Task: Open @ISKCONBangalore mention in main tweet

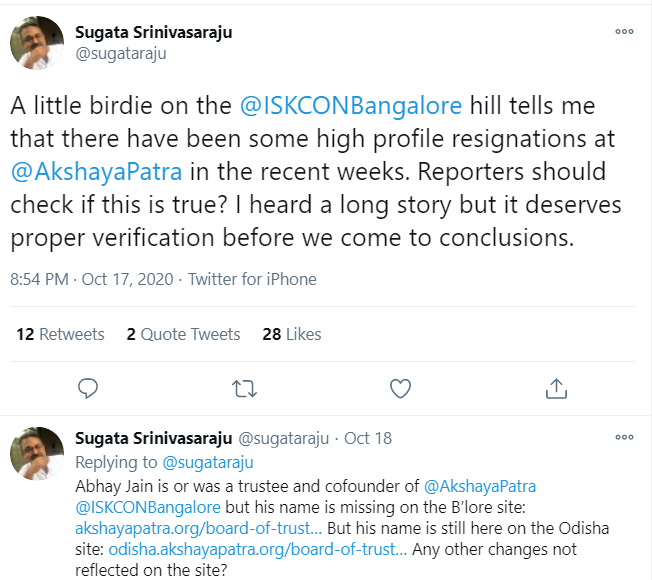Action: 351,104
